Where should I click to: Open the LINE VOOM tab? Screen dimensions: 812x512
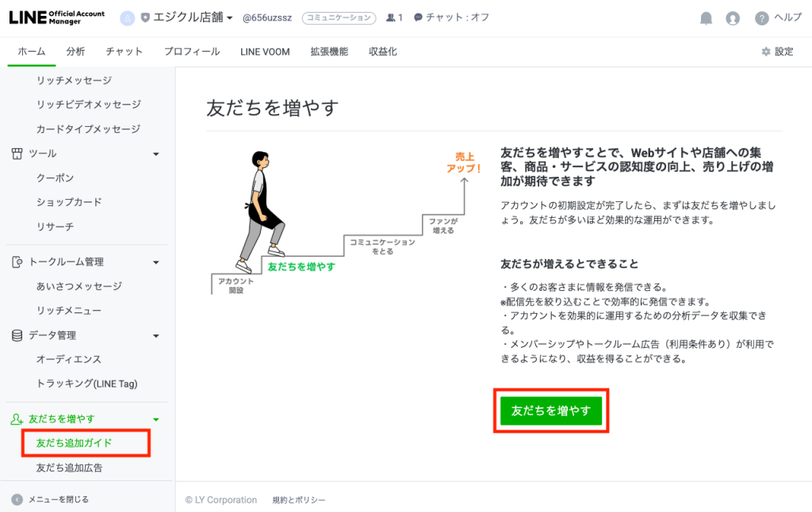265,52
